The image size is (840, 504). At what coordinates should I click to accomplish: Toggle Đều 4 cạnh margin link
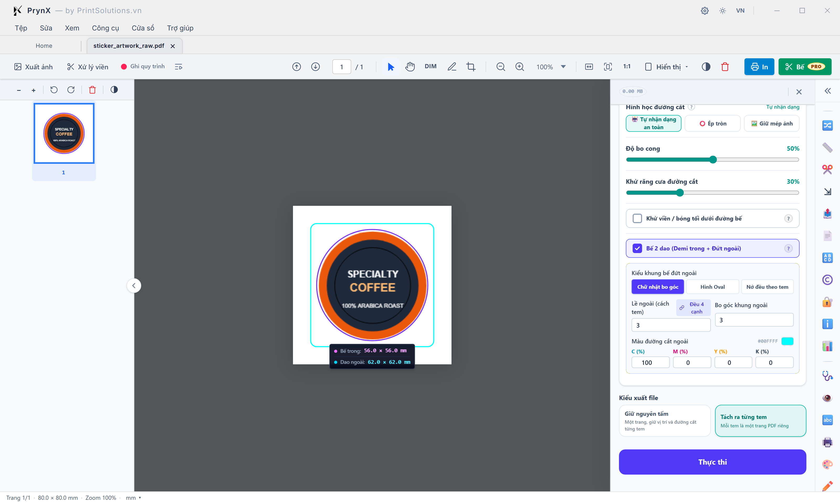[x=693, y=308]
